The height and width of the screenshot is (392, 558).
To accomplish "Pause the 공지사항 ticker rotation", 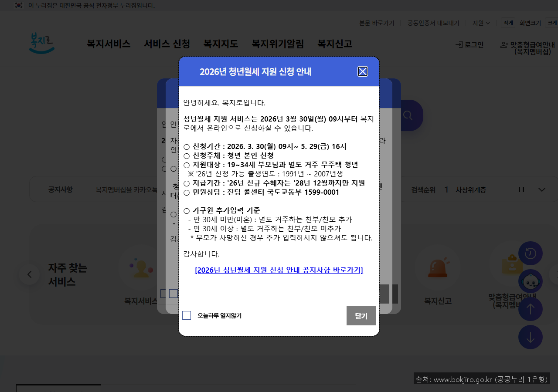I will pos(521,189).
